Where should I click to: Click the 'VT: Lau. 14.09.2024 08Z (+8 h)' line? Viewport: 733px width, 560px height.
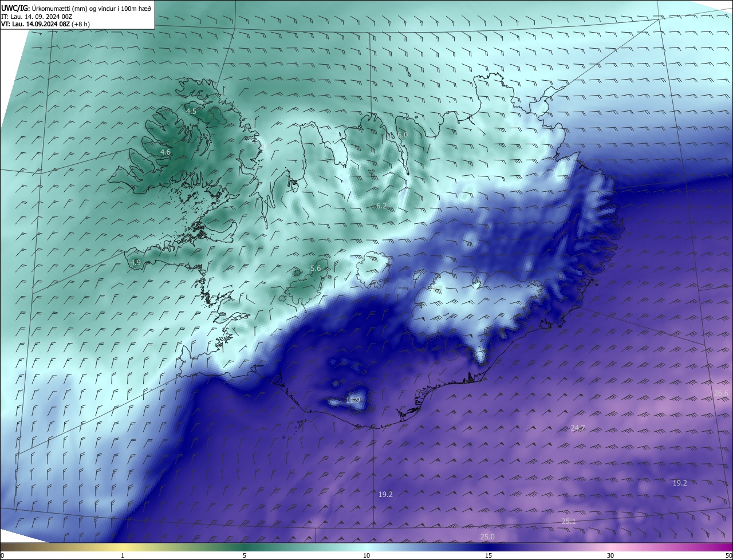(x=45, y=24)
